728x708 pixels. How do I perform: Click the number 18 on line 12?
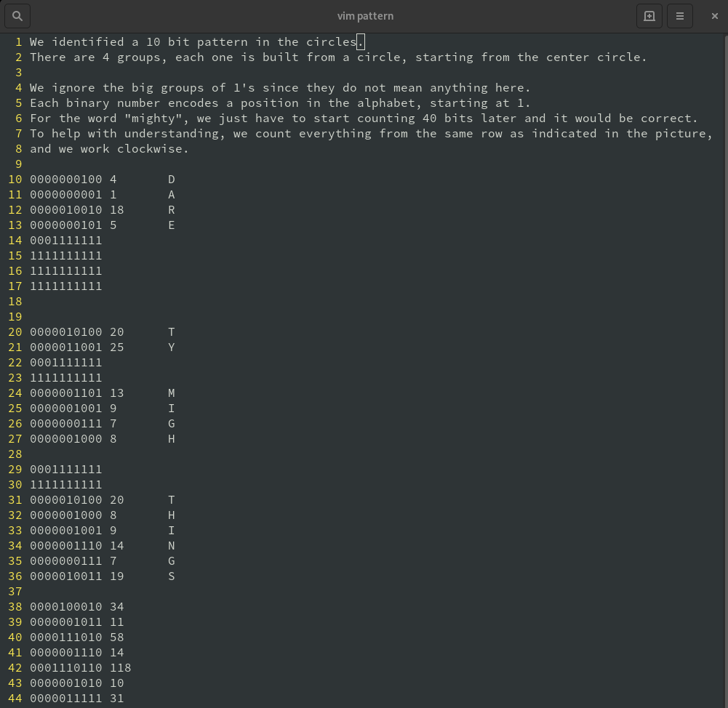click(x=117, y=210)
